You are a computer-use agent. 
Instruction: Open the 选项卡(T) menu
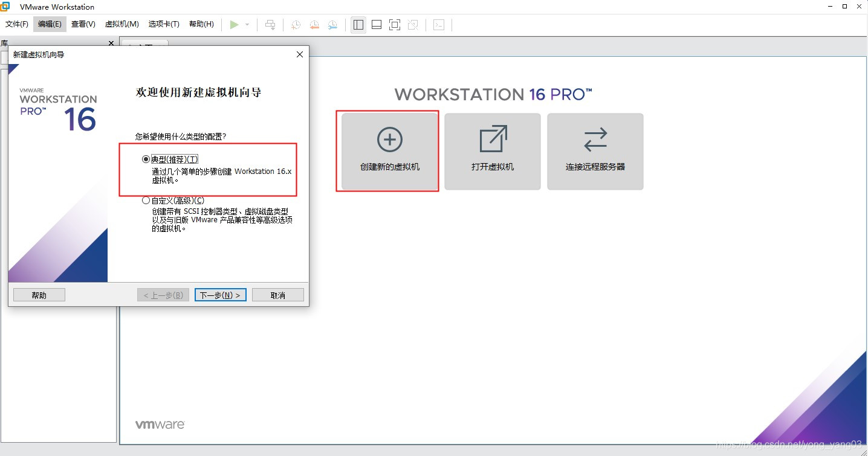(x=164, y=24)
